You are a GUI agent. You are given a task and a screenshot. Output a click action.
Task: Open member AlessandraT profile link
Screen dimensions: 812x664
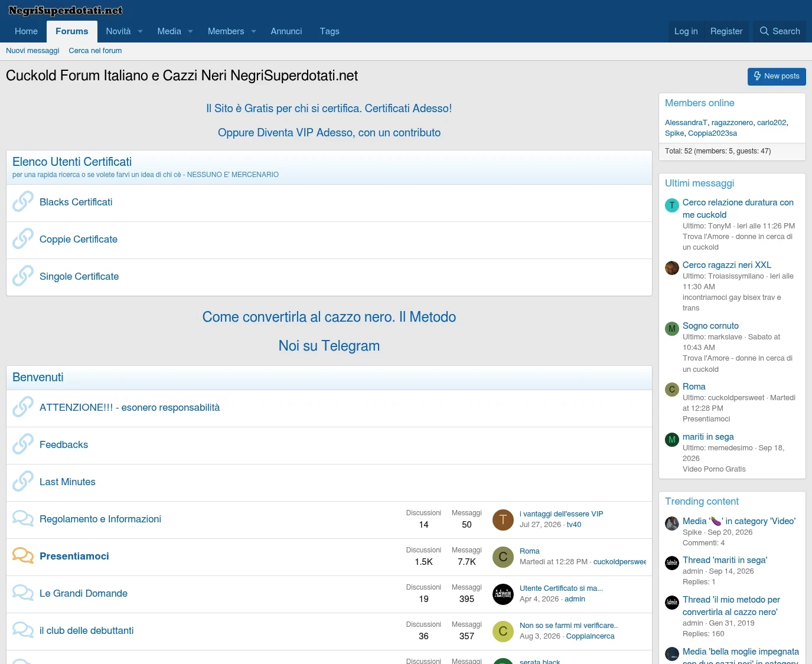(x=686, y=123)
